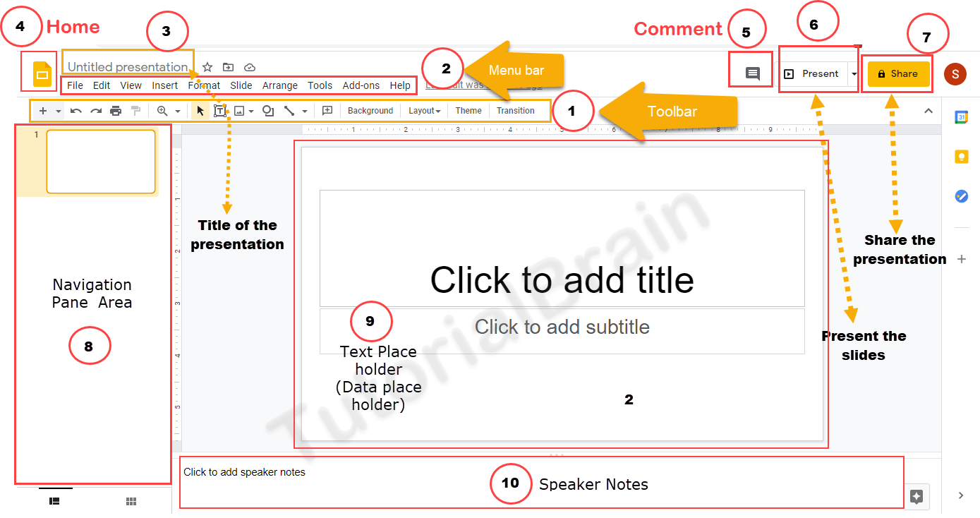The height and width of the screenshot is (518, 980).
Task: Expand the Zoom dropdown arrow
Action: pos(176,111)
